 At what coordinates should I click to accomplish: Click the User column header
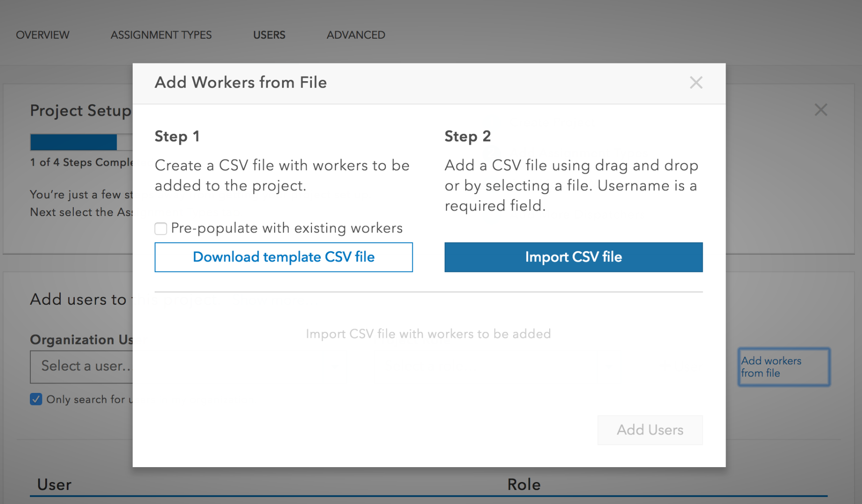(54, 484)
